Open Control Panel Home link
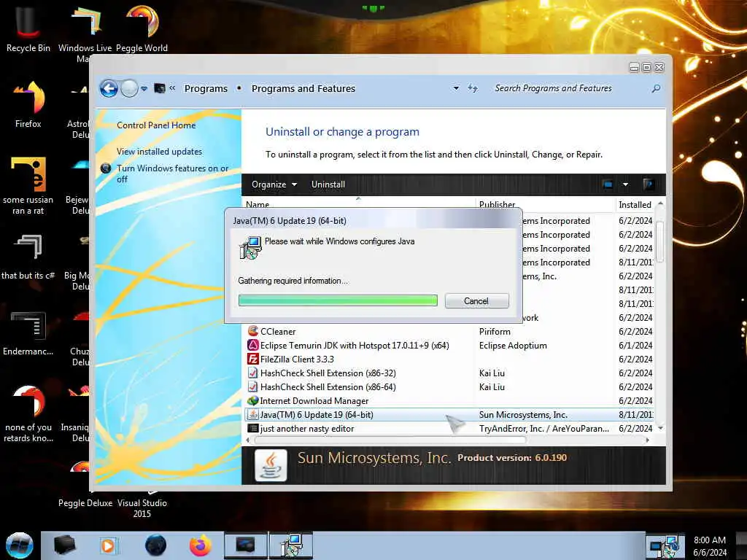 (156, 125)
